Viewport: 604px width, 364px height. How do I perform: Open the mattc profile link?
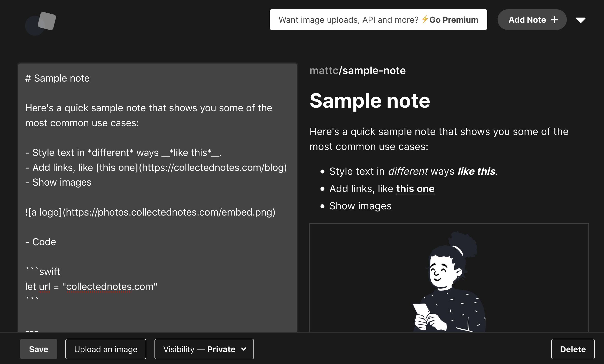tap(324, 70)
